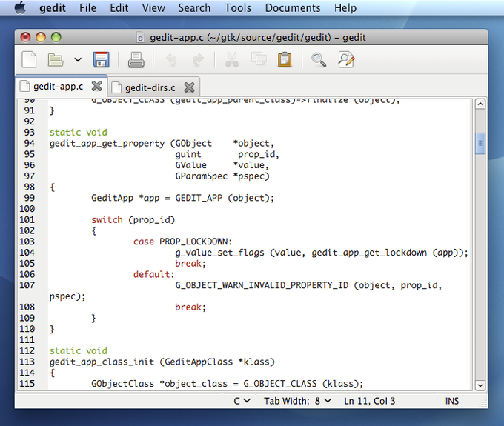The width and height of the screenshot is (504, 426).
Task: Click static void on line 93
Action: click(79, 133)
